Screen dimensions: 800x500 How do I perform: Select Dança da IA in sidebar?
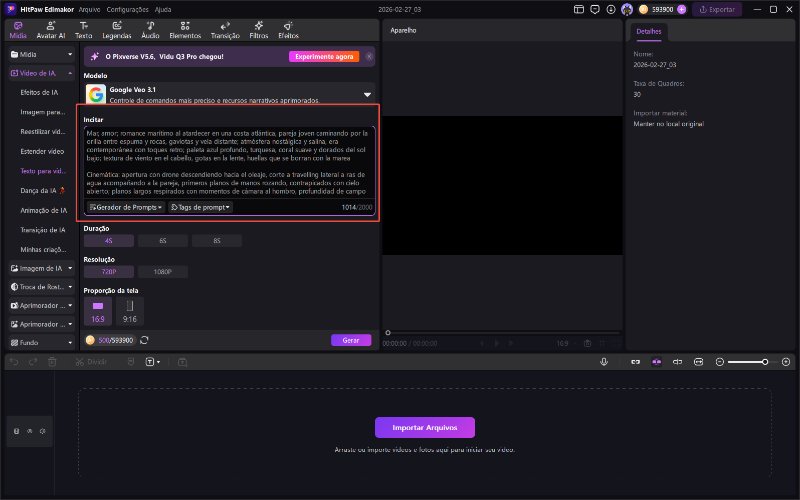tap(43, 190)
